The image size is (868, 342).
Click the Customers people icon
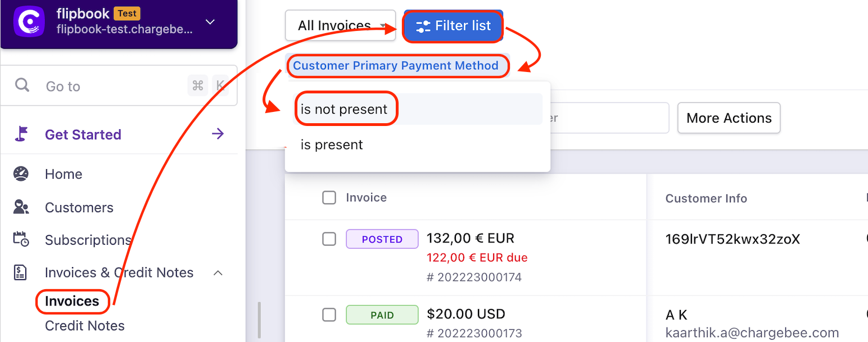(21, 207)
